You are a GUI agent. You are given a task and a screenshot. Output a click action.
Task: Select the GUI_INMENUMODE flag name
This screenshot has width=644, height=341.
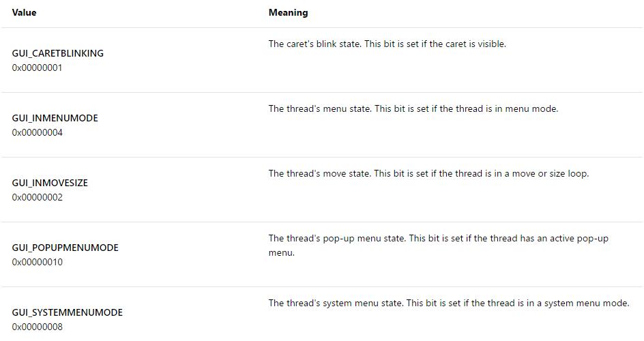55,118
